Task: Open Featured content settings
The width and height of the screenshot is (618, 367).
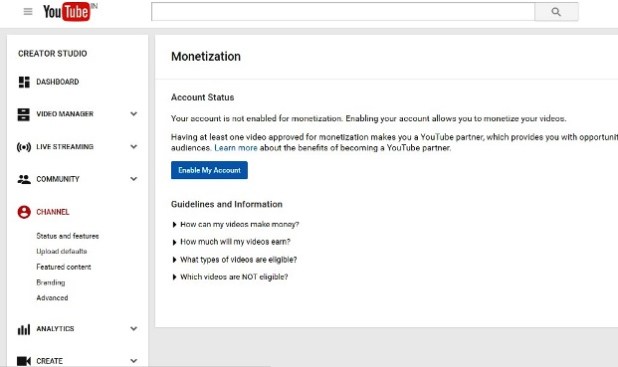Action: point(63,267)
